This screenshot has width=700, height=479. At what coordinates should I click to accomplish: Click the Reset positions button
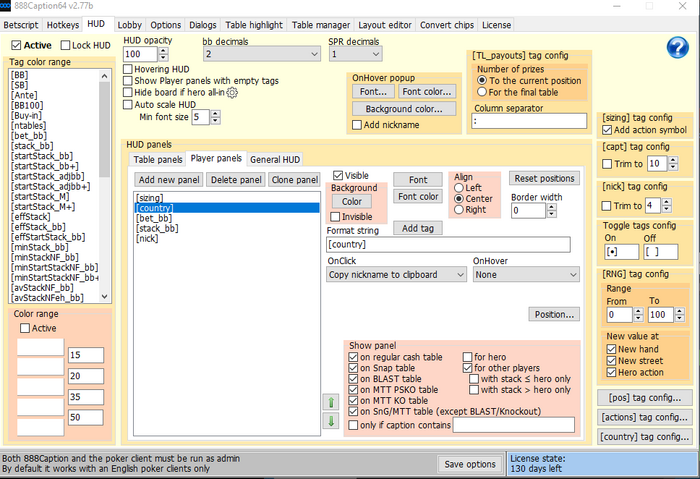point(544,178)
